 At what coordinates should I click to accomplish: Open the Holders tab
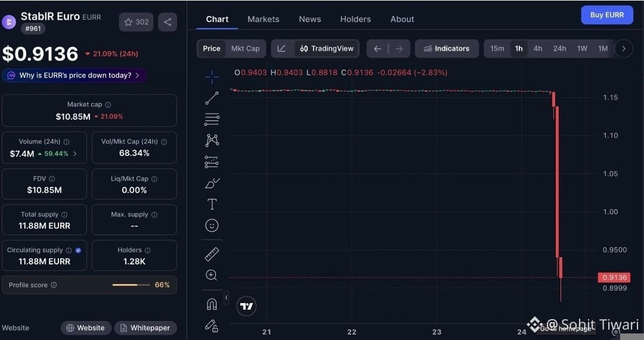pyautogui.click(x=355, y=19)
